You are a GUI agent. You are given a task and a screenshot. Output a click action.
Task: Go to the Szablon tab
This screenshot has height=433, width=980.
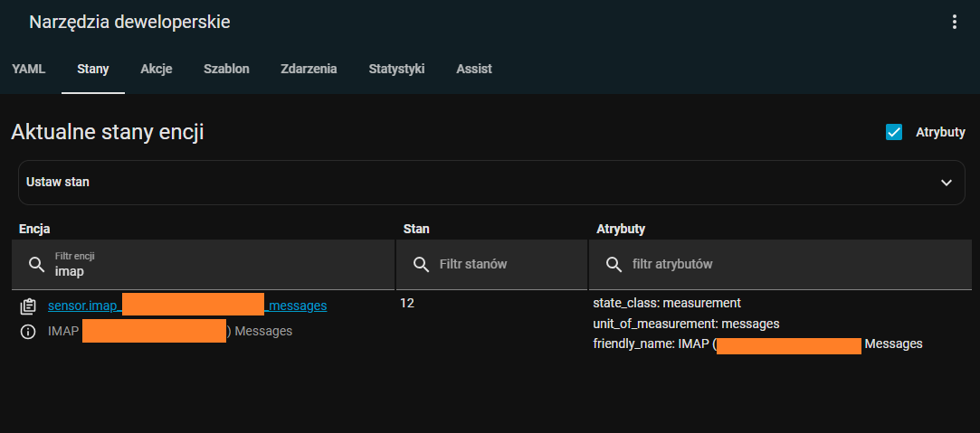pyautogui.click(x=226, y=69)
